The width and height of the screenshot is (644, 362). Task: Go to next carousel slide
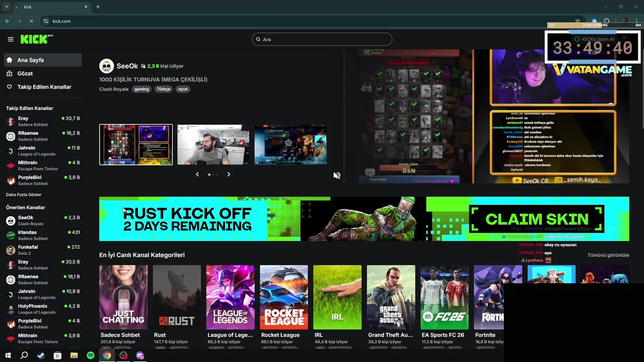[228, 174]
